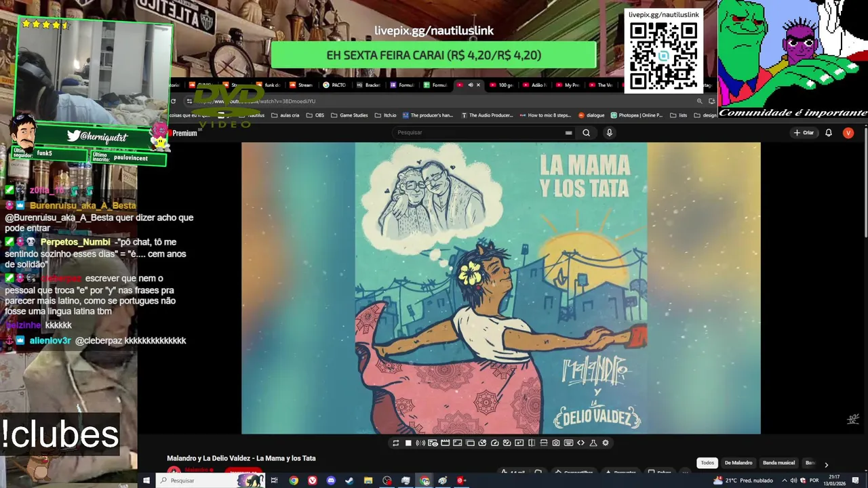Switch to the Bracket browser tab
Screen dimensions: 868x488
point(368,85)
